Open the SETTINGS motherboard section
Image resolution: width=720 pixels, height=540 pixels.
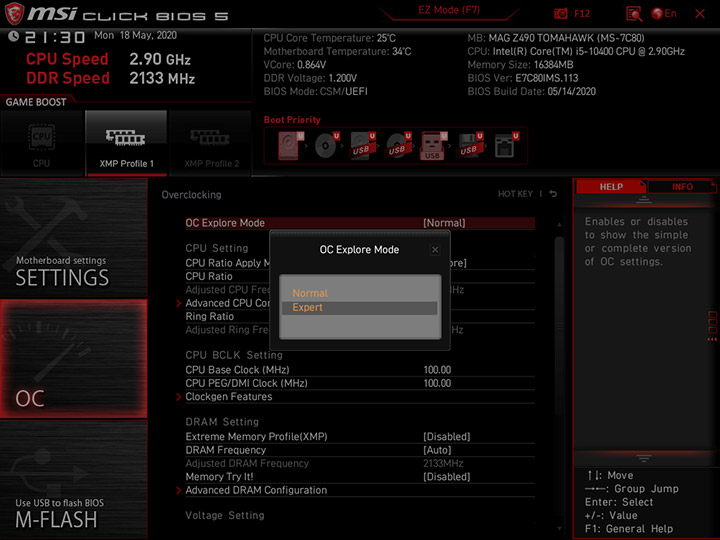[x=73, y=238]
